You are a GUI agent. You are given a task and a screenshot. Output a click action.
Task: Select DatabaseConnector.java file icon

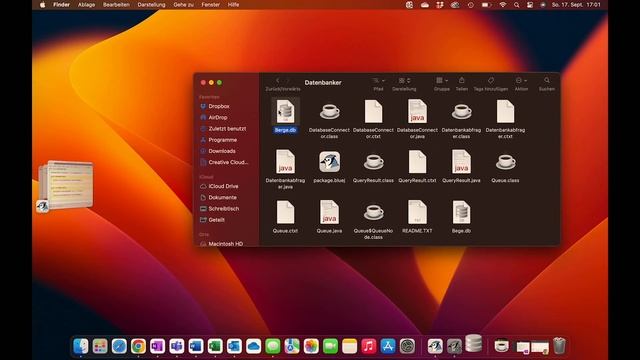pos(417,111)
